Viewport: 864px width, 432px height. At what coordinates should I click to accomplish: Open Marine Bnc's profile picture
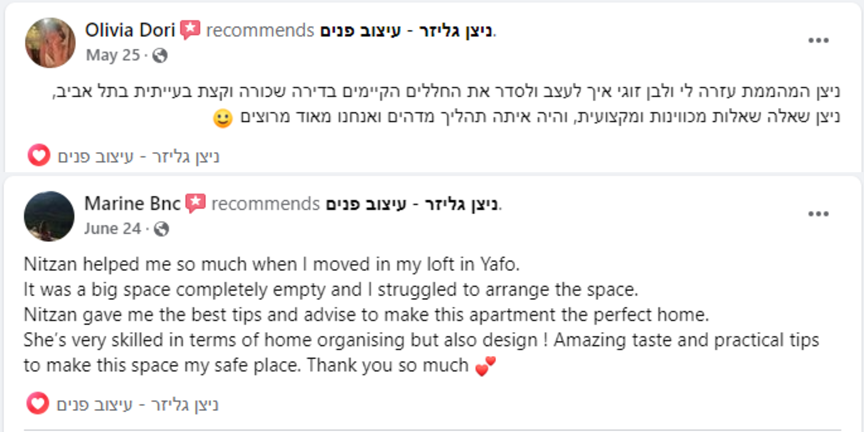[x=49, y=216]
